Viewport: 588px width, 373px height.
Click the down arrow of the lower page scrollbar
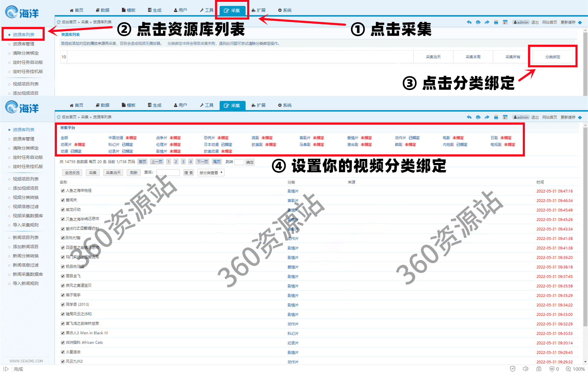coord(585,362)
